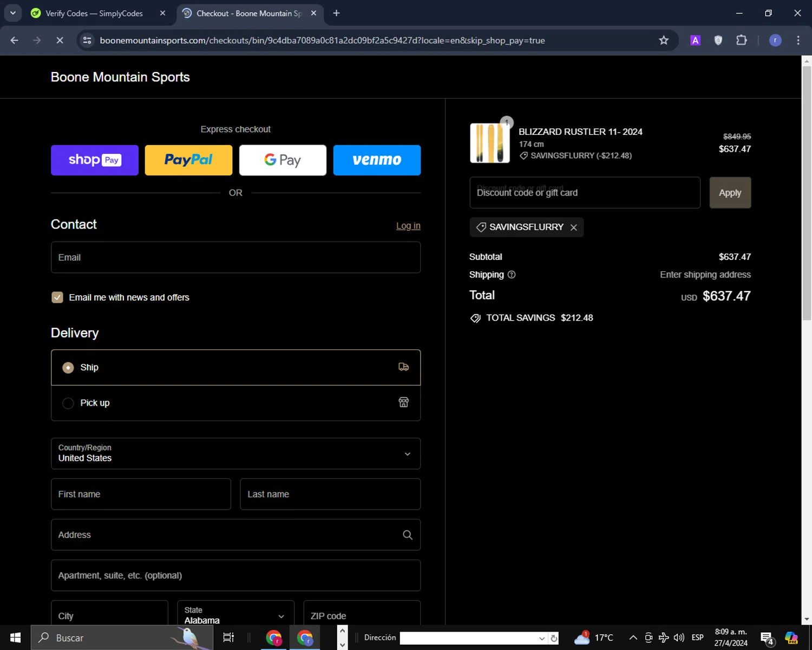812x650 pixels.
Task: Open the State dropdown showing Alabama
Action: pyautogui.click(x=235, y=614)
